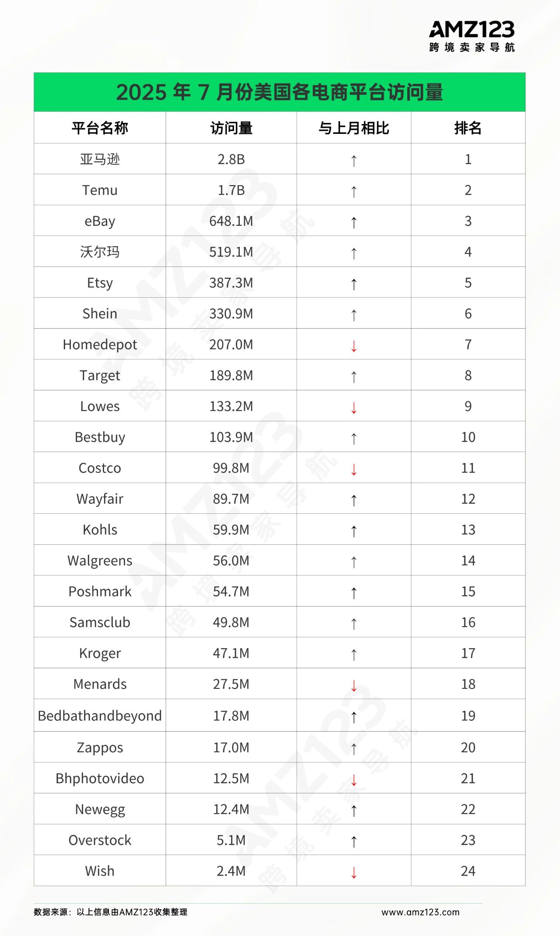This screenshot has width=560, height=936.
Task: Click the up arrow in the 亚马逊 row
Action: [354, 161]
